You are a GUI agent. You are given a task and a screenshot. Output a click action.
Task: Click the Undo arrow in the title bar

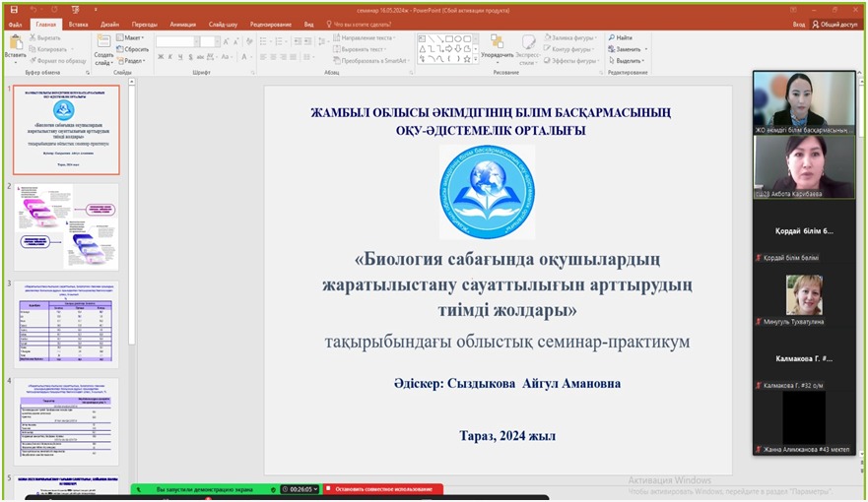click(x=33, y=10)
